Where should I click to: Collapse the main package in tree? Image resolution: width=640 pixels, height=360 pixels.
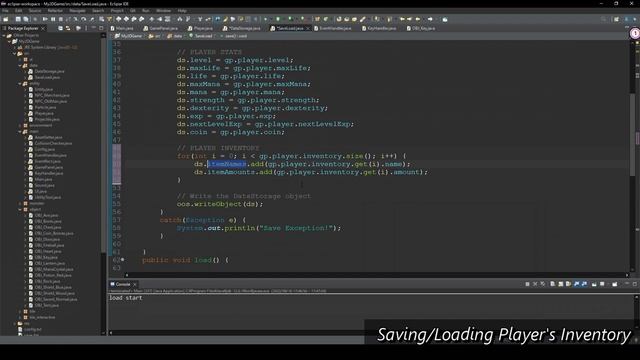tap(20, 131)
